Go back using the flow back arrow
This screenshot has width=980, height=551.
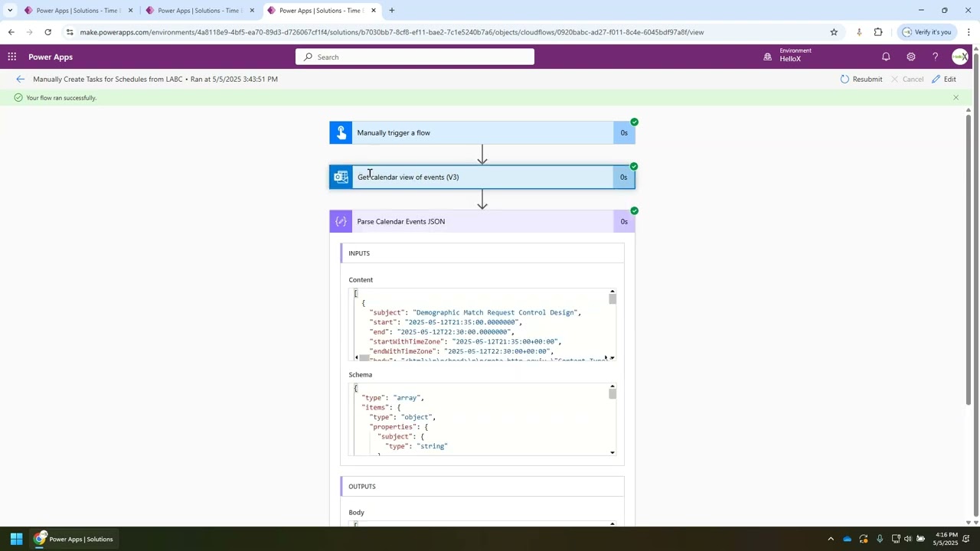click(20, 79)
